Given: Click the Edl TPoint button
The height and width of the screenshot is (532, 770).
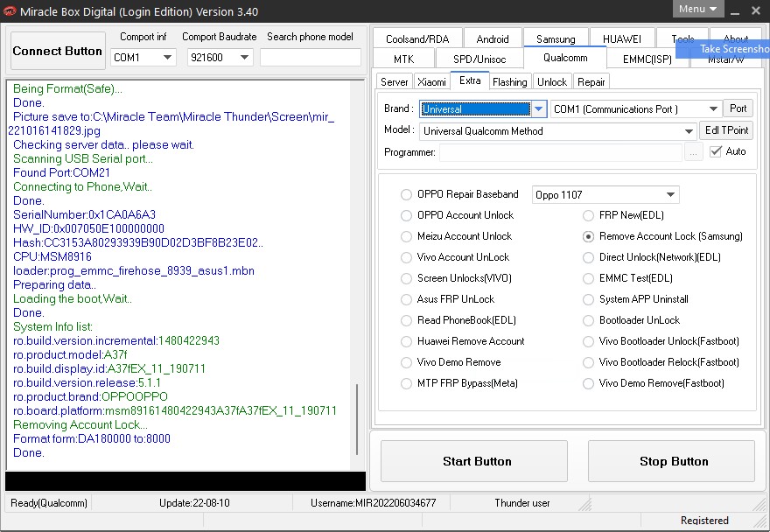Looking at the screenshot, I should [726, 130].
